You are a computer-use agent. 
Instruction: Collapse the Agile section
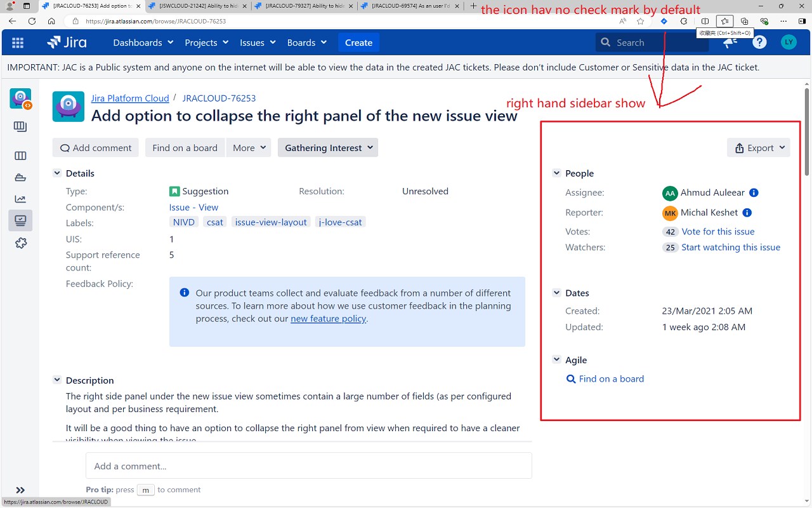(556, 360)
